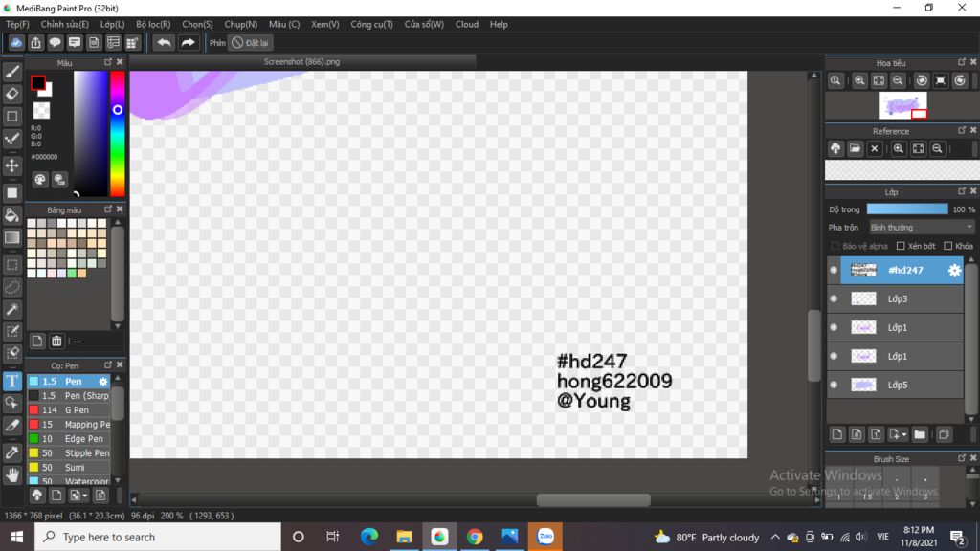Image resolution: width=980 pixels, height=551 pixels.
Task: Select the Lớp5 layer row
Action: tap(895, 385)
